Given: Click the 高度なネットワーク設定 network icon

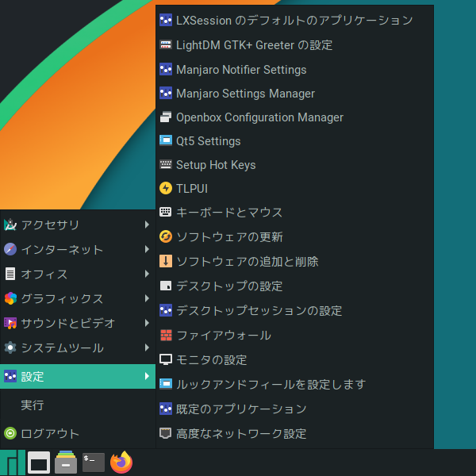Looking at the screenshot, I should click(166, 433).
